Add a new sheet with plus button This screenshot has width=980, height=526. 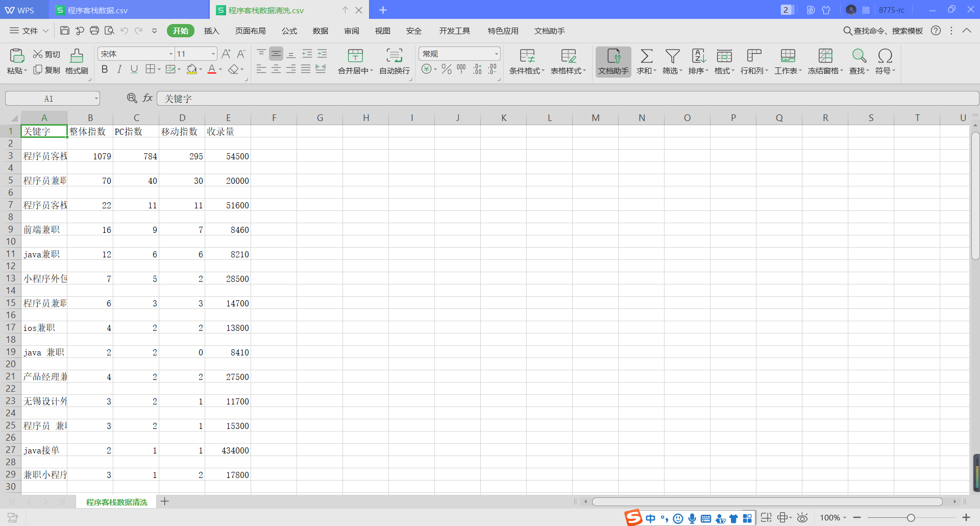(164, 501)
